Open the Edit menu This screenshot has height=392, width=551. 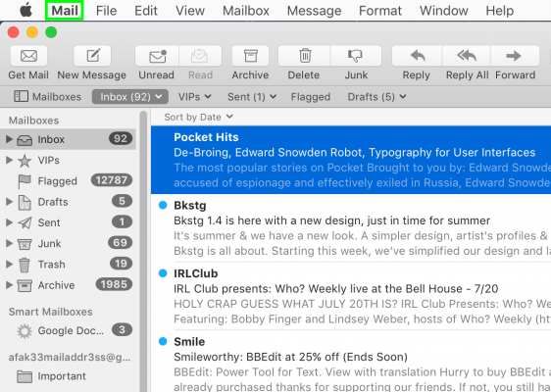coord(146,11)
